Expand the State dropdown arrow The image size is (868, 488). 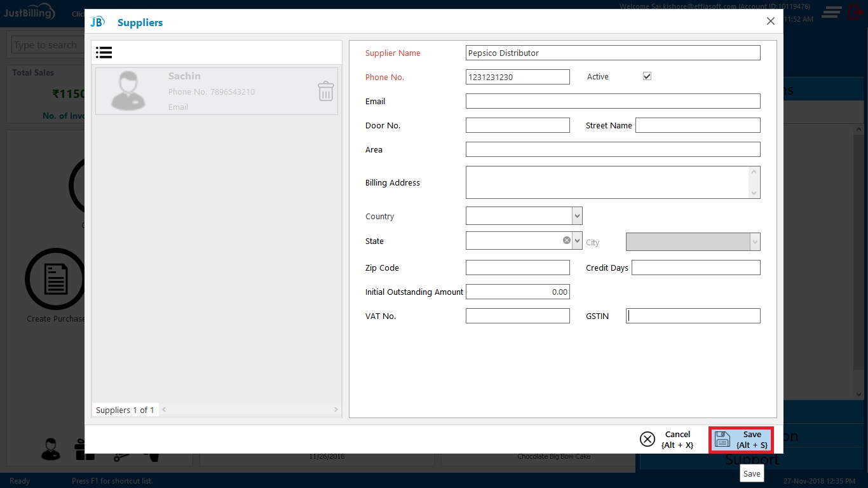[x=577, y=241]
